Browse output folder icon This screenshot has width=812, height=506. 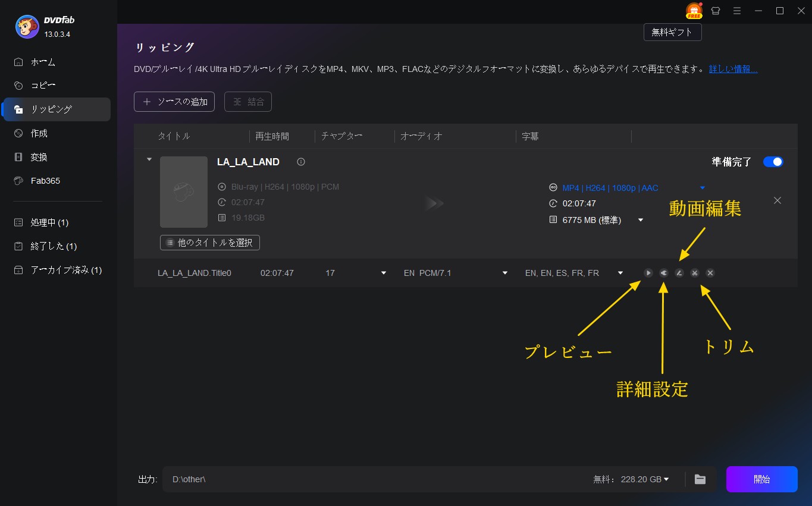click(x=700, y=479)
